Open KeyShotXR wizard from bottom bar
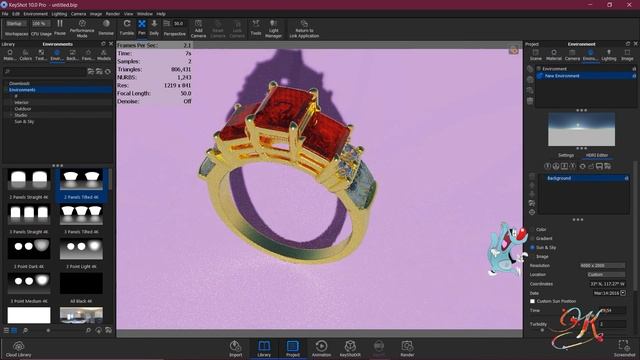Viewport: 640px width, 360px height. pyautogui.click(x=350, y=349)
